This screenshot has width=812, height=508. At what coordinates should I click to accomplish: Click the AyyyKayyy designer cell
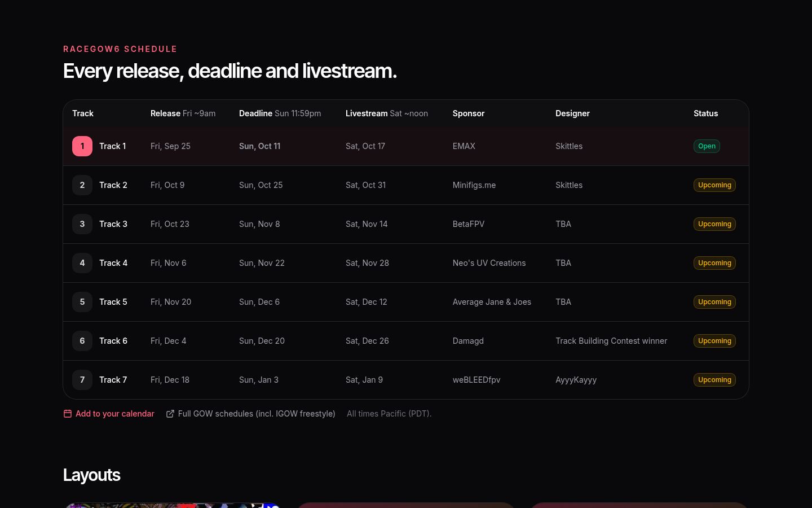[x=576, y=380]
